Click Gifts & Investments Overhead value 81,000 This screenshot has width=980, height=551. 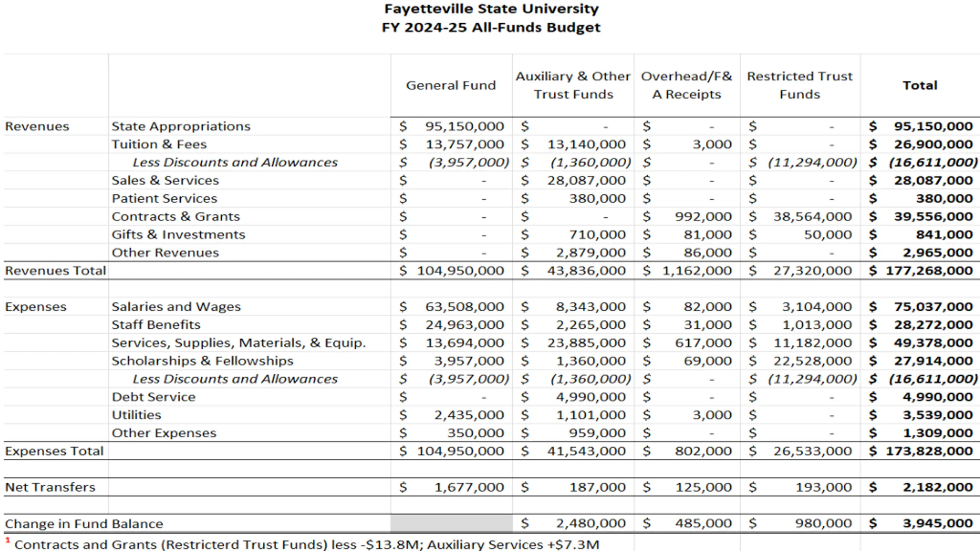pos(708,235)
